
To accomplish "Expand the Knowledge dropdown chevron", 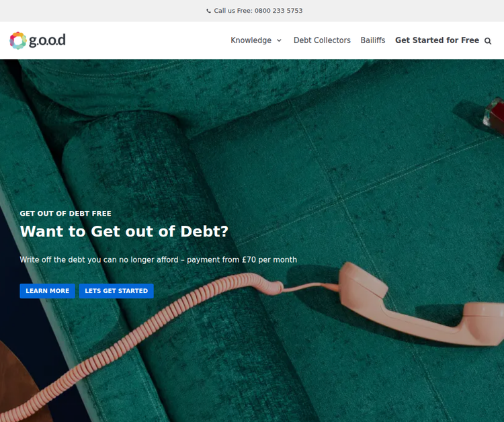I will pyautogui.click(x=280, y=40).
